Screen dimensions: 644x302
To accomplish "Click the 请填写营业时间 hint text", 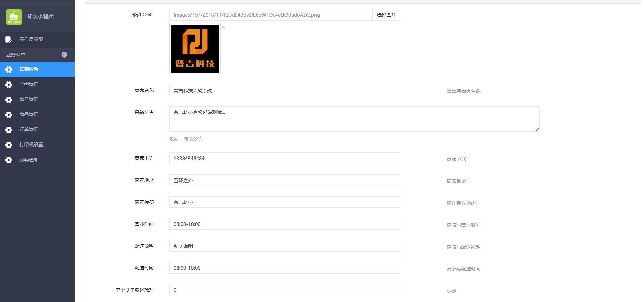I will click(x=463, y=225).
